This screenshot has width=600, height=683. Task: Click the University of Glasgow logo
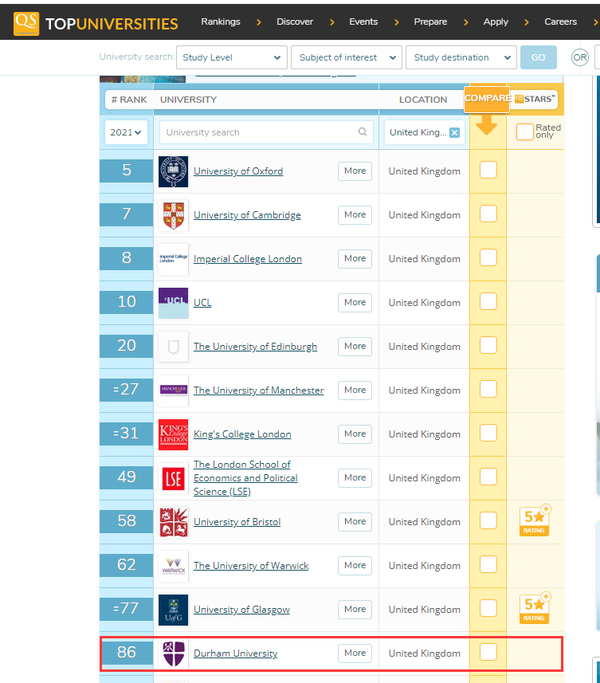(173, 610)
